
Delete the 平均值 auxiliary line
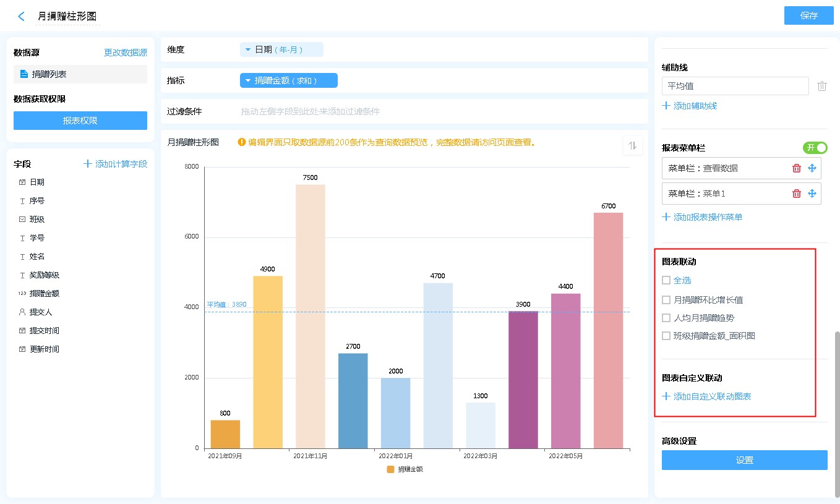(821, 87)
